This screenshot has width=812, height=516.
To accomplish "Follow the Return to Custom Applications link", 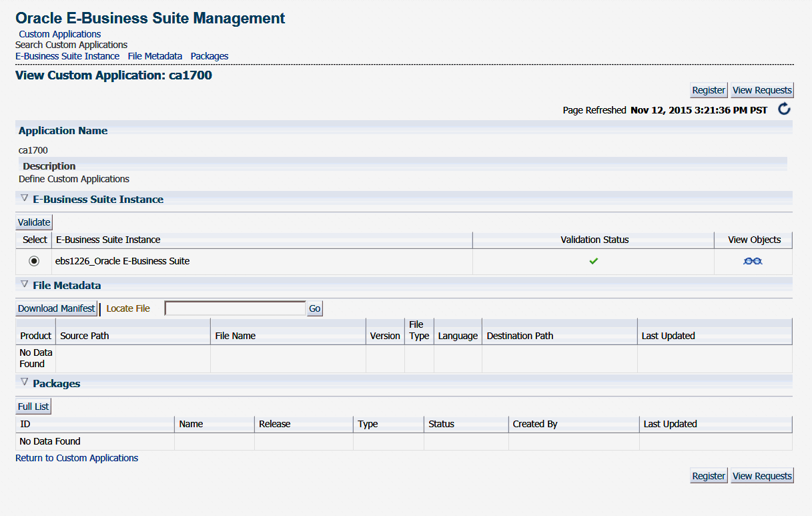I will [x=77, y=458].
